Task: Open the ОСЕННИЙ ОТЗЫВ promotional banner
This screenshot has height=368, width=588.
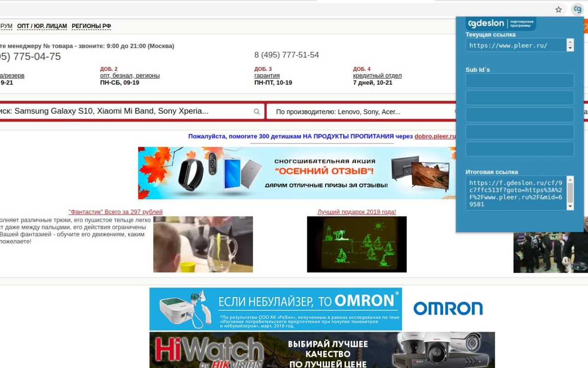Action: (294, 172)
